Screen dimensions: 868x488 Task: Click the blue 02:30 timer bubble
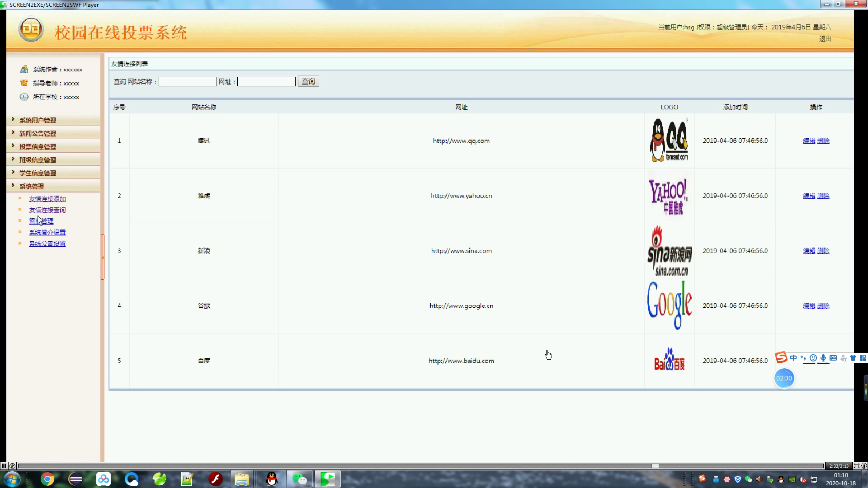[784, 378]
